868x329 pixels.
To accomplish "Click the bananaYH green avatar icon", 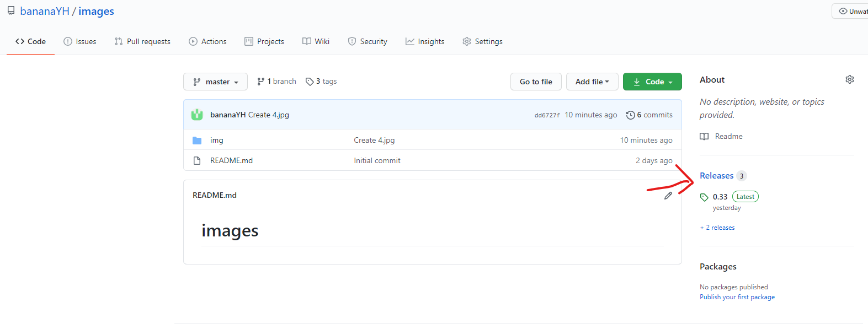I will (197, 115).
